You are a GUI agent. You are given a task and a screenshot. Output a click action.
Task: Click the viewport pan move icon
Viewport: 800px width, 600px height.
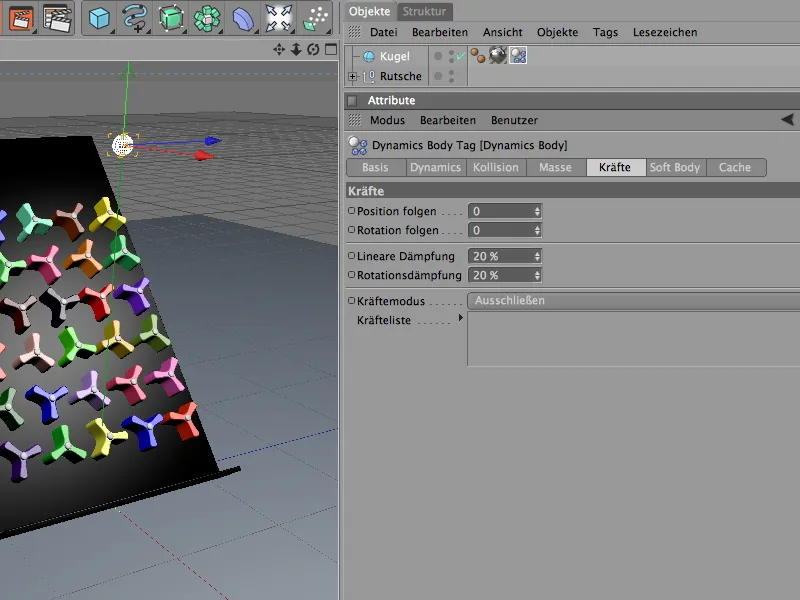click(280, 50)
